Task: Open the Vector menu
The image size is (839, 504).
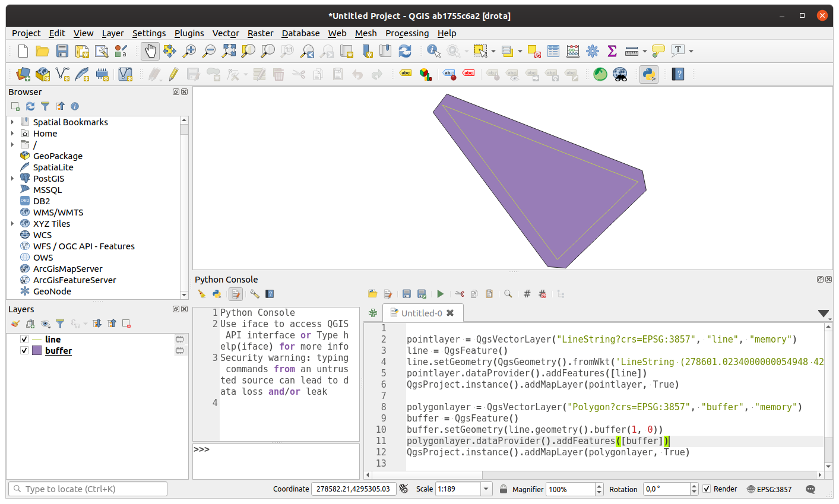Action: pyautogui.click(x=225, y=33)
